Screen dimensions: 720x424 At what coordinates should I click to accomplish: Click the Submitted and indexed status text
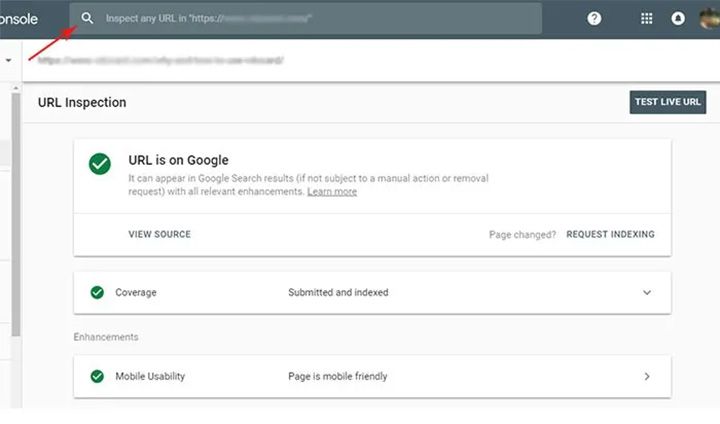tap(338, 293)
